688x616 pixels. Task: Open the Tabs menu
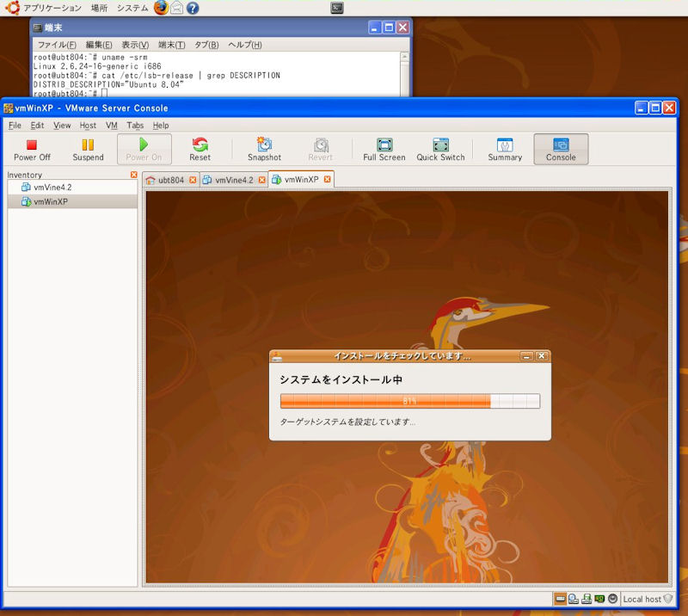click(135, 126)
